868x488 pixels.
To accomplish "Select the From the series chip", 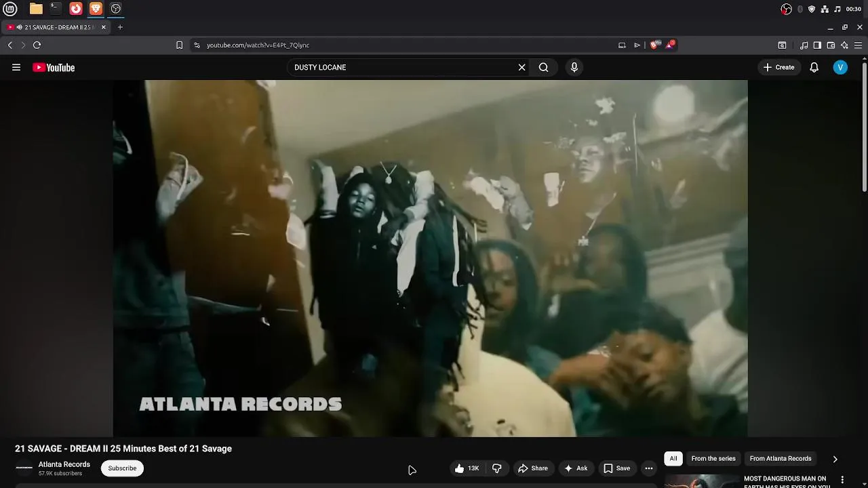I will (x=713, y=459).
